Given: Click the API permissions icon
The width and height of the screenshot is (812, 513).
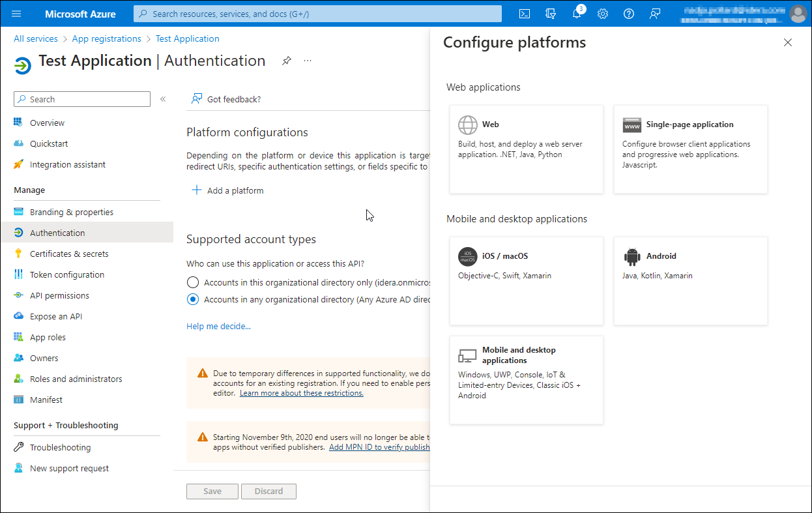Looking at the screenshot, I should 18,295.
